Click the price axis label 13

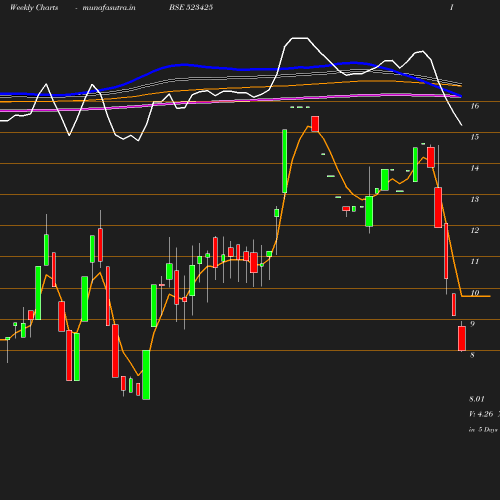pos(475,199)
